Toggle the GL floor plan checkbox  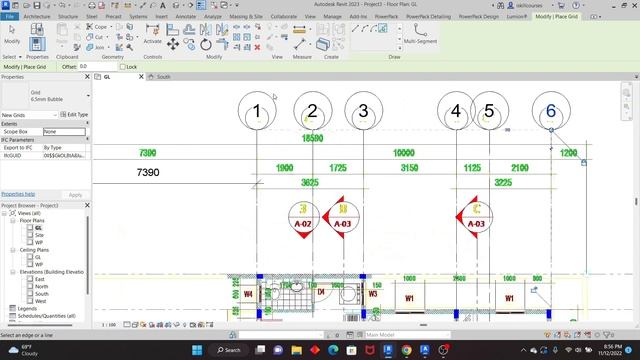(30, 228)
